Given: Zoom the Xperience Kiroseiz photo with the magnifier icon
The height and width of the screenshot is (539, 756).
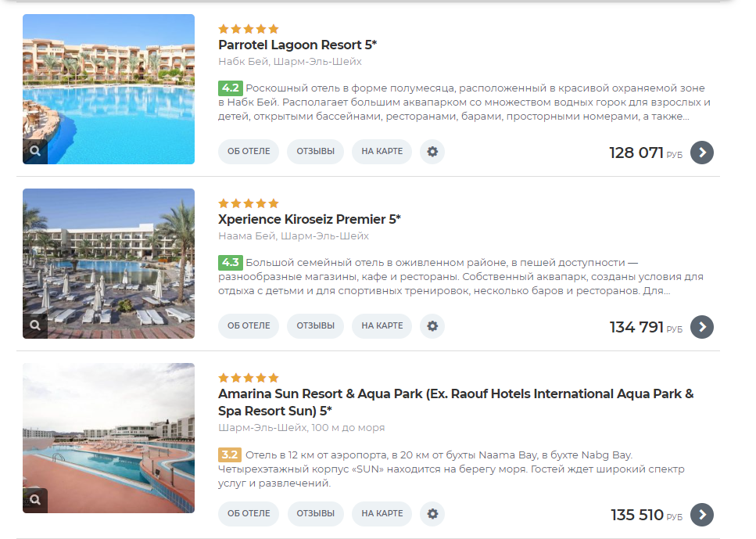Looking at the screenshot, I should point(35,325).
